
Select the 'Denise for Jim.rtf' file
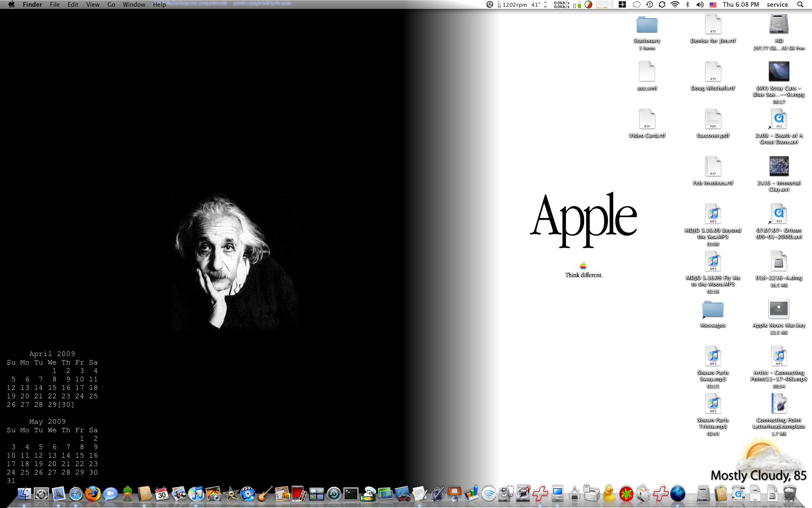[x=713, y=24]
